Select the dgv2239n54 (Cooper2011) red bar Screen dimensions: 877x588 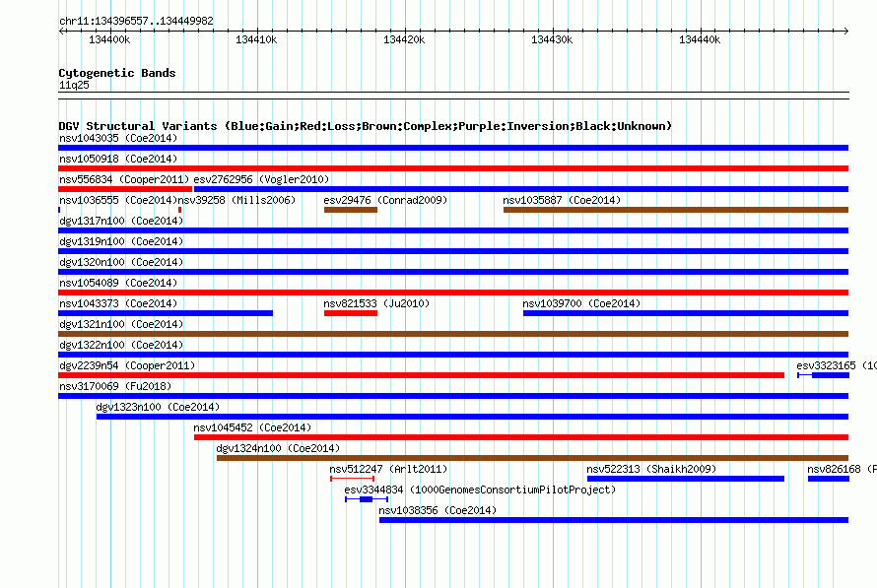pyautogui.click(x=421, y=375)
